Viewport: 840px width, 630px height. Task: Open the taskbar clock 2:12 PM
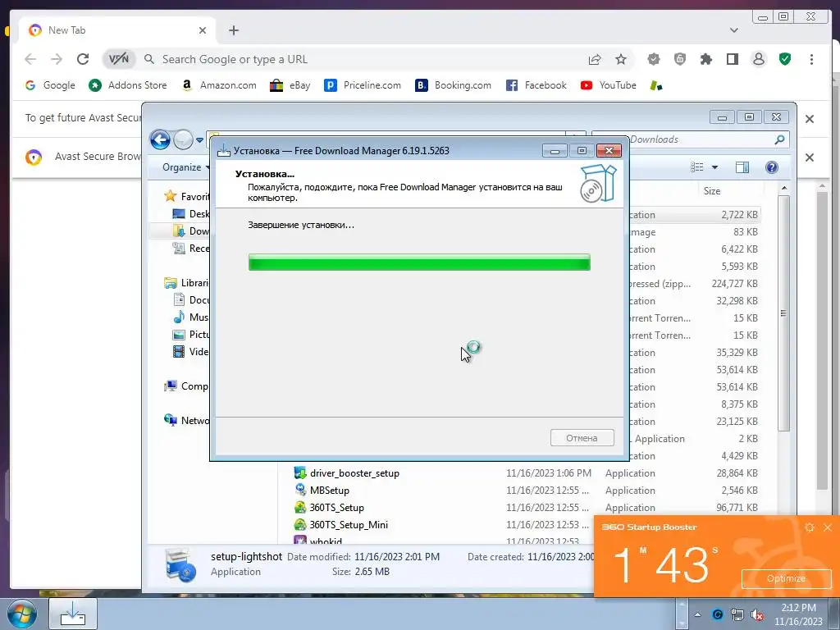click(798, 614)
